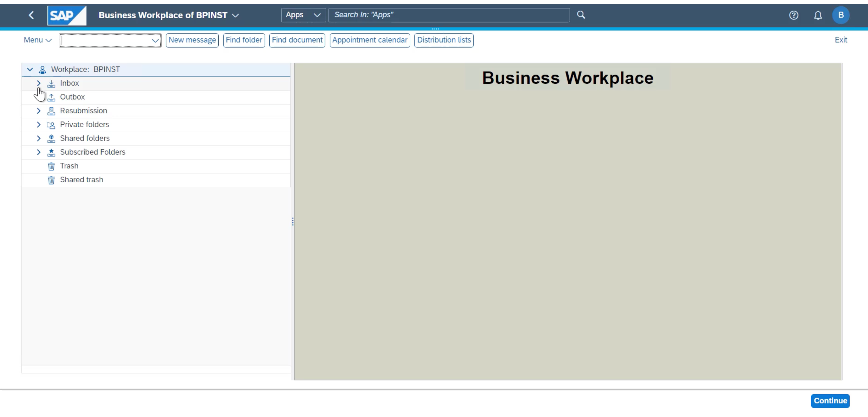Image resolution: width=868 pixels, height=417 pixels.
Task: Expand the Private folders node
Action: click(x=38, y=125)
